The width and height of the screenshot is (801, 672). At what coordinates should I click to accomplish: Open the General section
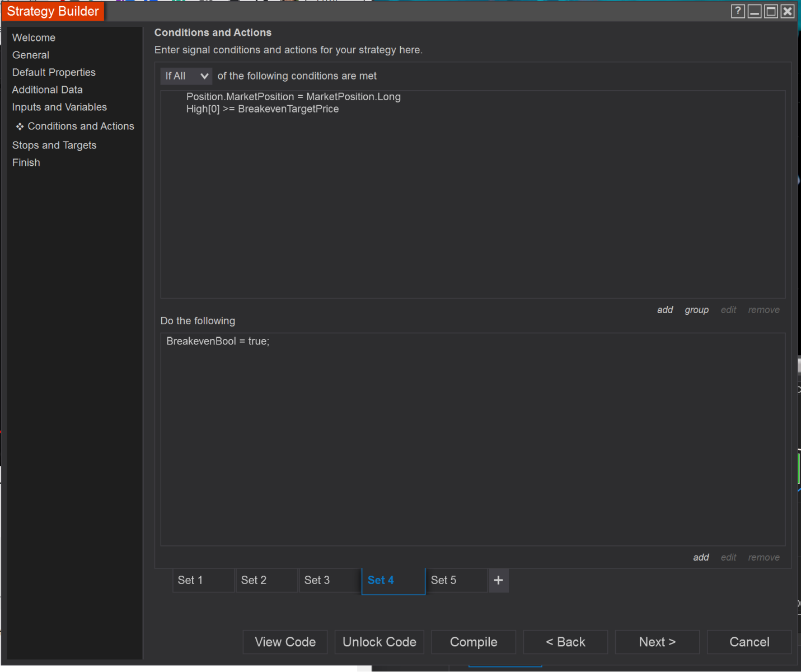[x=31, y=55]
